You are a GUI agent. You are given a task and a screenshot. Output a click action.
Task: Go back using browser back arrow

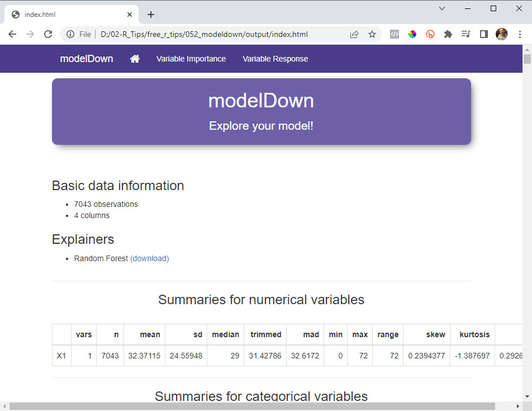pyautogui.click(x=12, y=34)
